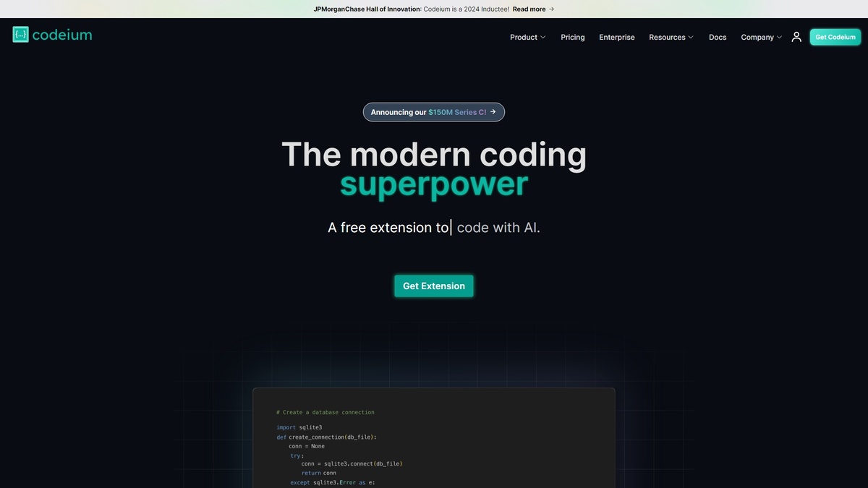This screenshot has height=488, width=868.
Task: Open the user account icon
Action: 795,35
